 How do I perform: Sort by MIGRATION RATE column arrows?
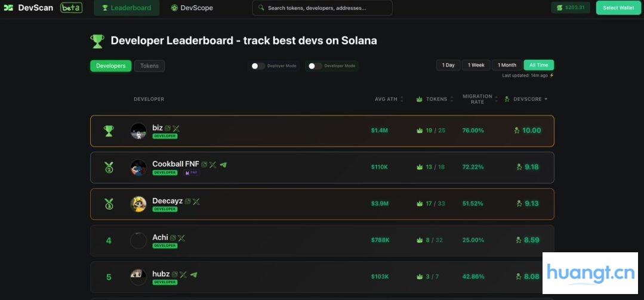pyautogui.click(x=496, y=99)
